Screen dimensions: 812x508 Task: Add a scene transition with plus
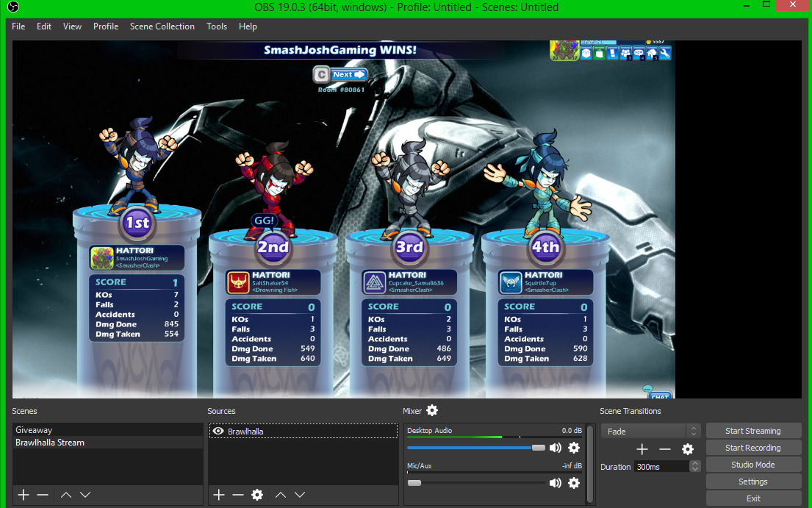tap(642, 449)
